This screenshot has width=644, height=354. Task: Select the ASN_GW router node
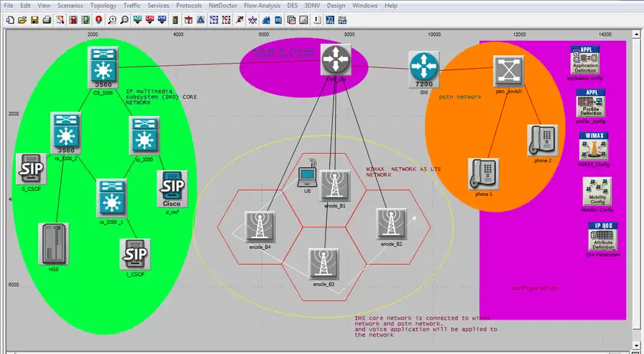click(x=336, y=60)
